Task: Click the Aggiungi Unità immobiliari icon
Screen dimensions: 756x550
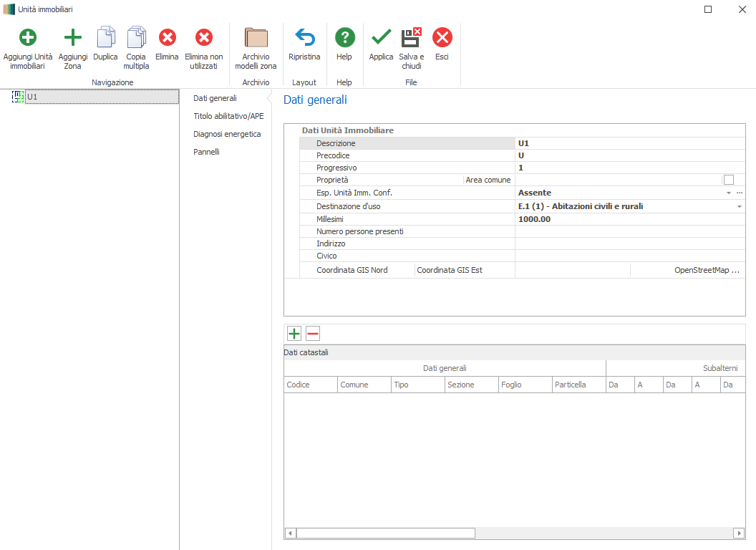Action: tap(27, 39)
